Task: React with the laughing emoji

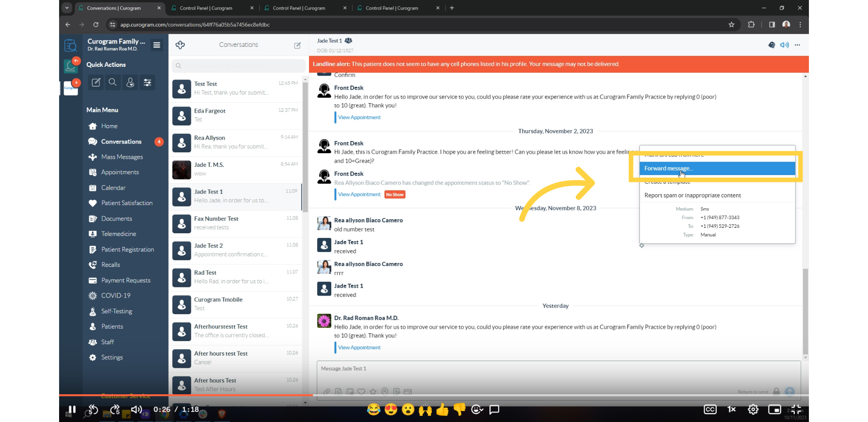Action: (374, 410)
